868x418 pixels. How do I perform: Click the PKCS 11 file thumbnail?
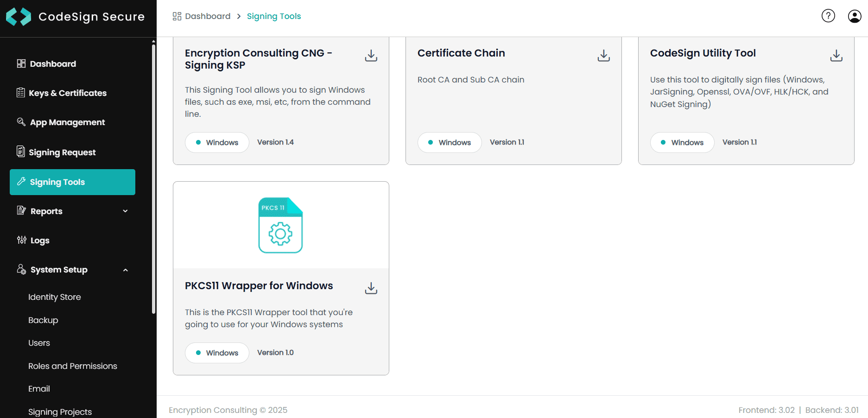(280, 226)
